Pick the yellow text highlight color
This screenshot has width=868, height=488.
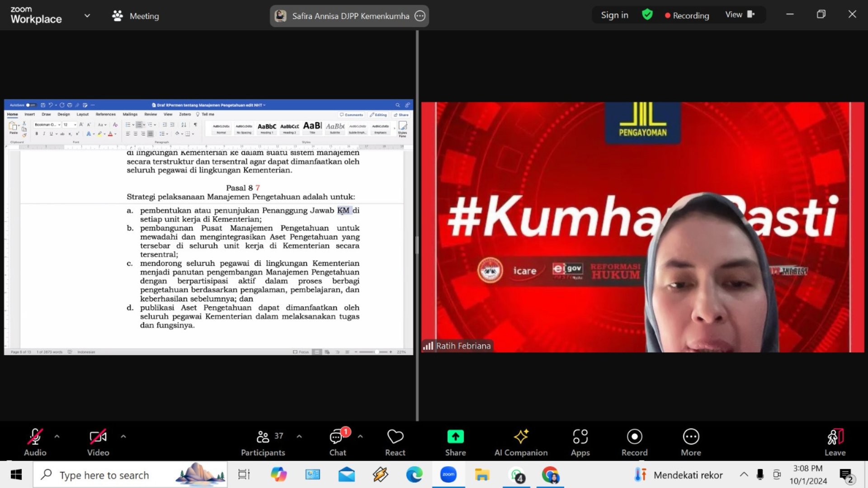coord(99,134)
